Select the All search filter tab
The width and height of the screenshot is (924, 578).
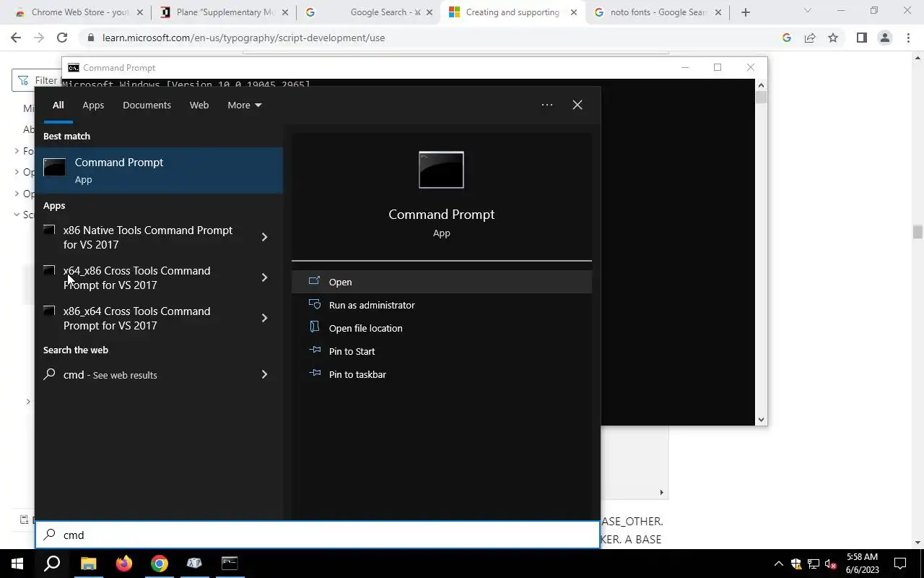[58, 105]
